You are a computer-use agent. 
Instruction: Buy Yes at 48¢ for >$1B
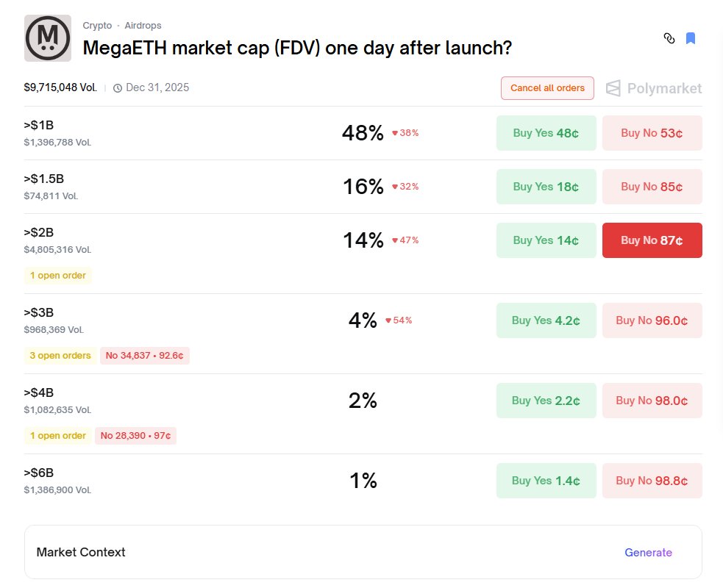tap(546, 133)
